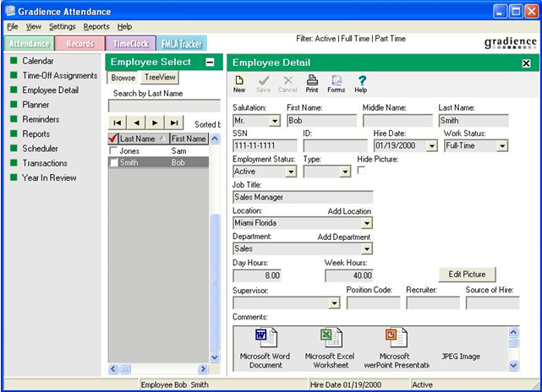Image resolution: width=542 pixels, height=392 pixels.
Task: Expand the Salutation dropdown
Action: [275, 121]
